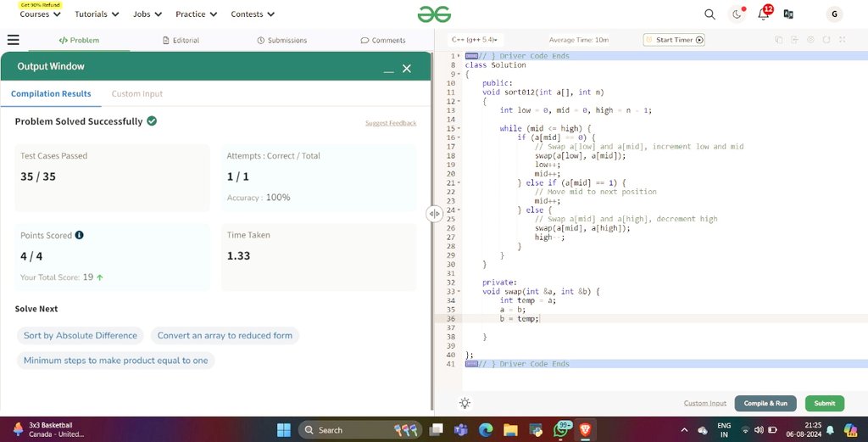
Task: Expand the Courses dropdown menu
Action: click(40, 14)
